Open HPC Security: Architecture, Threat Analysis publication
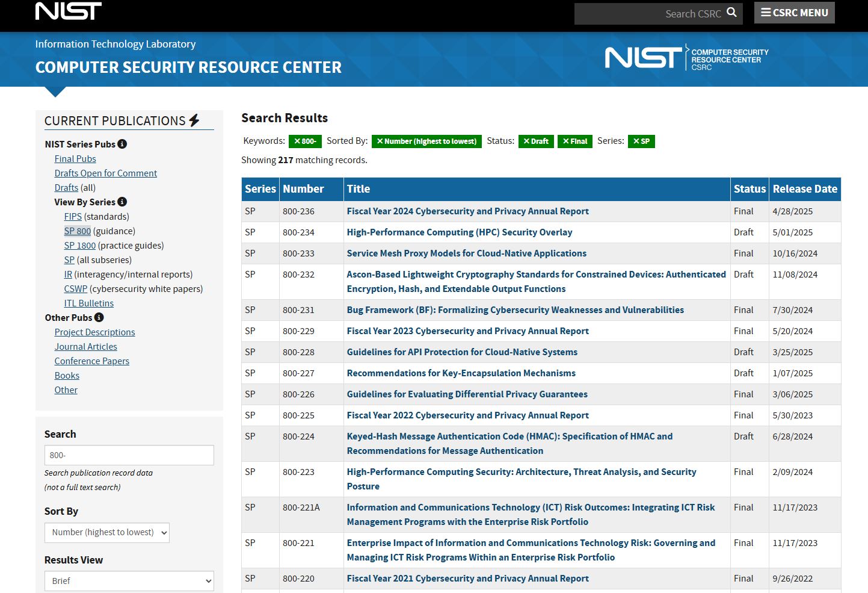The height and width of the screenshot is (593, 868). 522,479
